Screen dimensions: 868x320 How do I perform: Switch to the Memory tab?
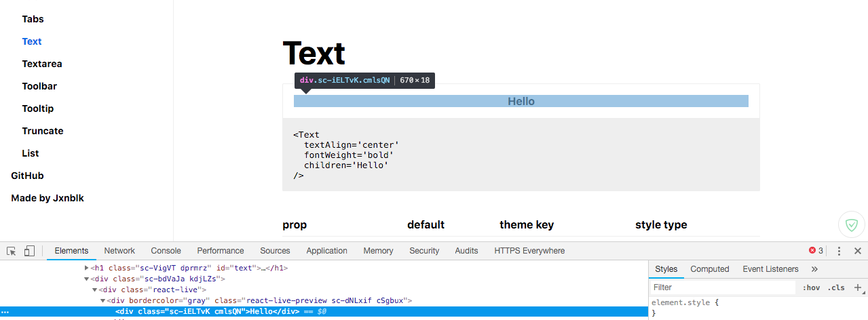click(378, 251)
